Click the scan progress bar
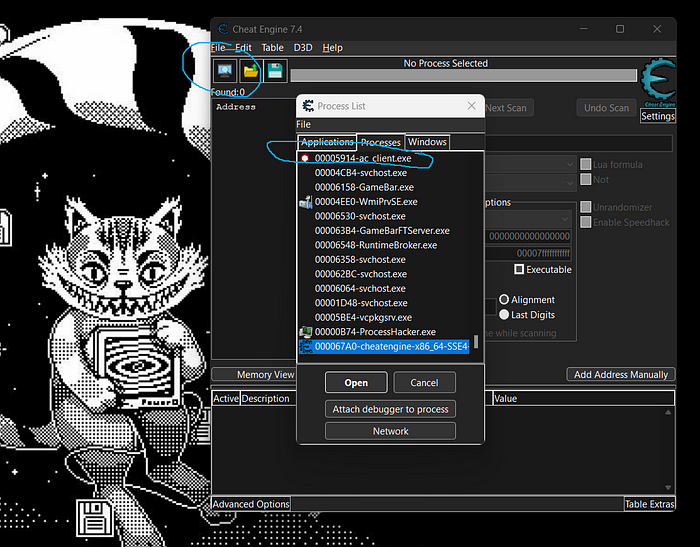700x547 pixels. tap(463, 75)
